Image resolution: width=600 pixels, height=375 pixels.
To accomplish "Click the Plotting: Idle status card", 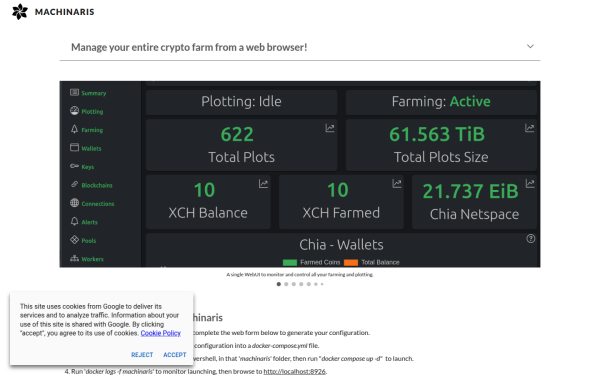I will (241, 102).
